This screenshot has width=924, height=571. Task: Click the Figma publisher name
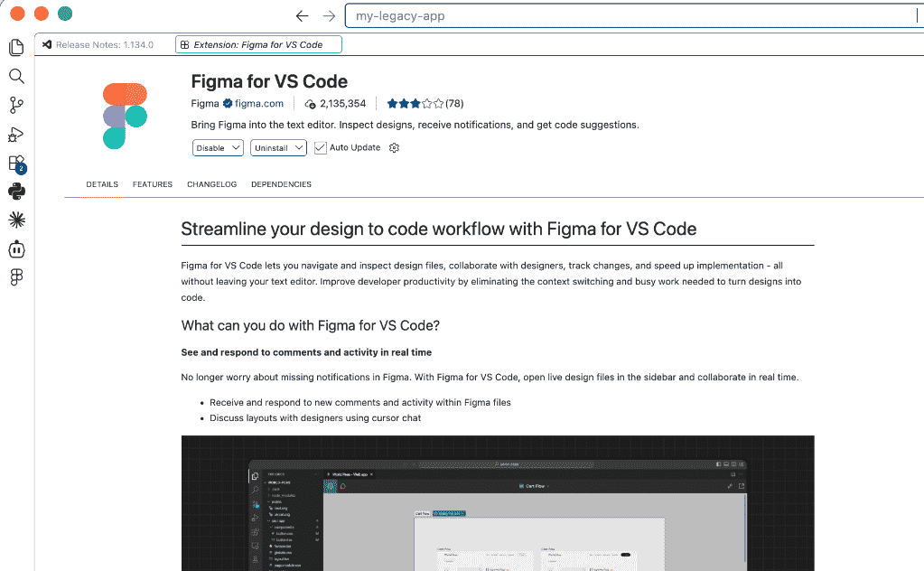pos(204,104)
